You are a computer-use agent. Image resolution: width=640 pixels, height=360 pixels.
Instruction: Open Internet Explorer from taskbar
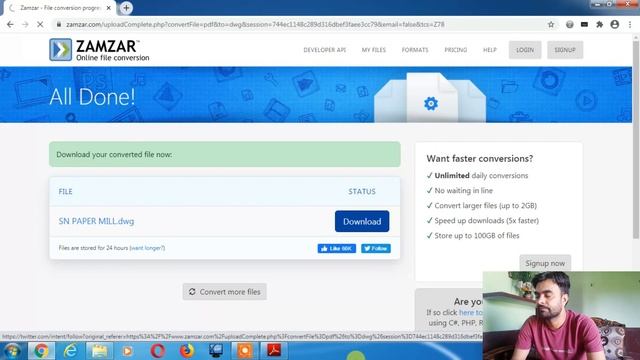[x=70, y=351]
